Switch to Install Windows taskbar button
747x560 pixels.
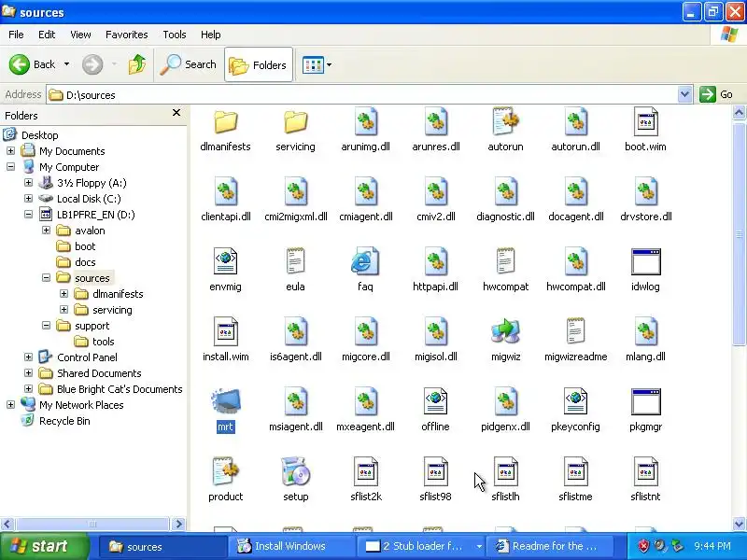[x=290, y=546]
